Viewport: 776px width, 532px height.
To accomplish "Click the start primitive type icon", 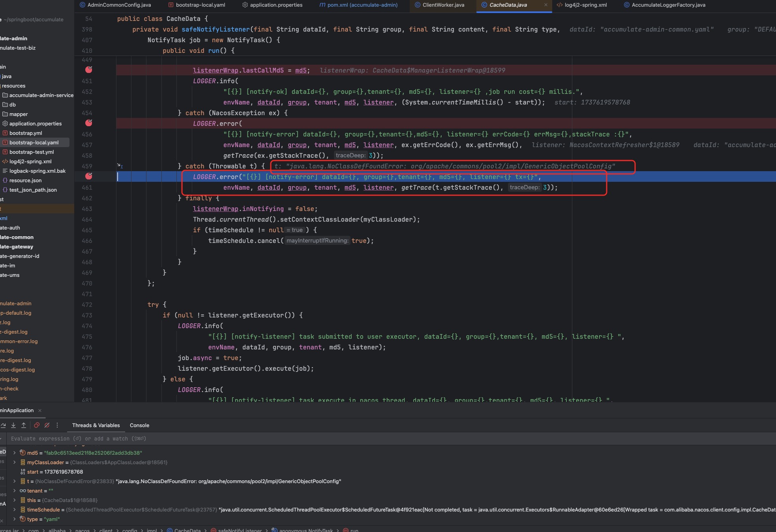I will (23, 472).
